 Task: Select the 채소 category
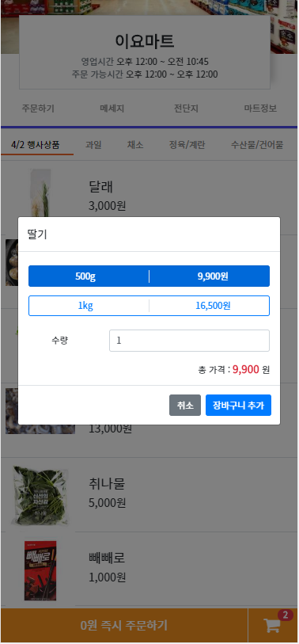click(135, 145)
